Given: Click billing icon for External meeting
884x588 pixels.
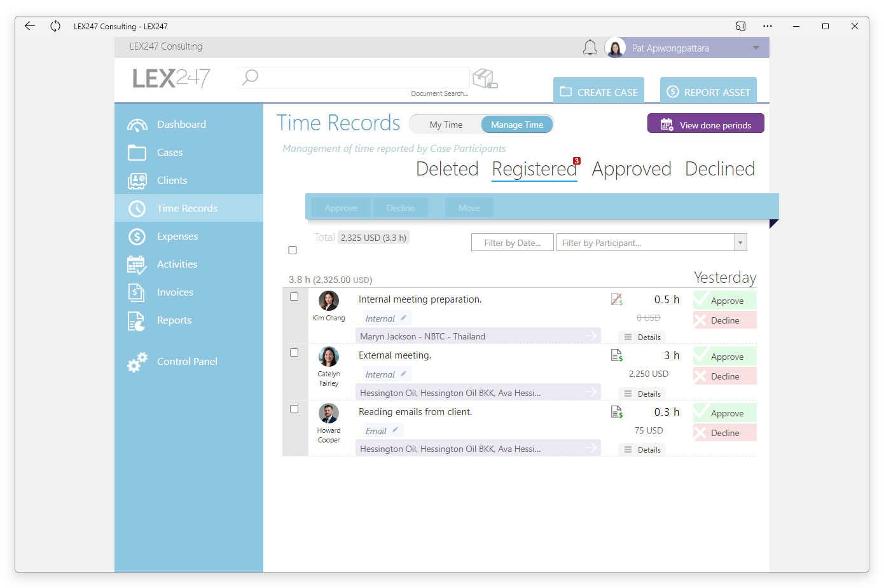Looking at the screenshot, I should [x=617, y=355].
